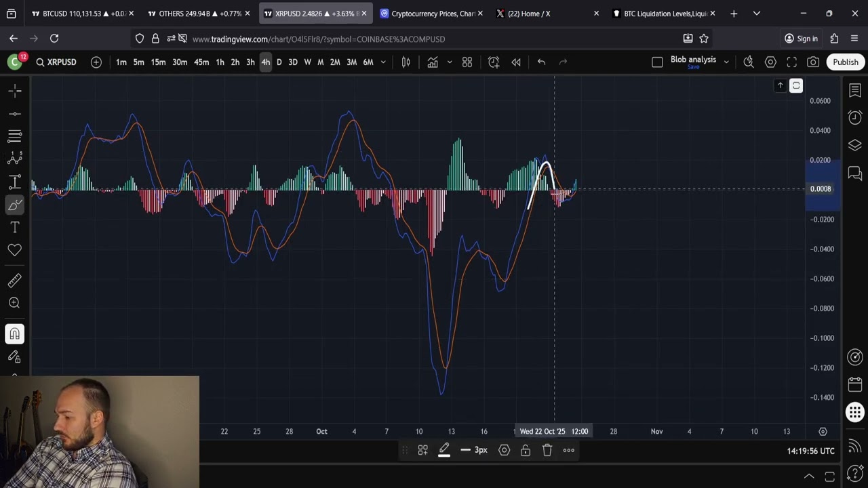Select the crosshair cursor tool
The height and width of the screenshot is (488, 868).
(15, 90)
